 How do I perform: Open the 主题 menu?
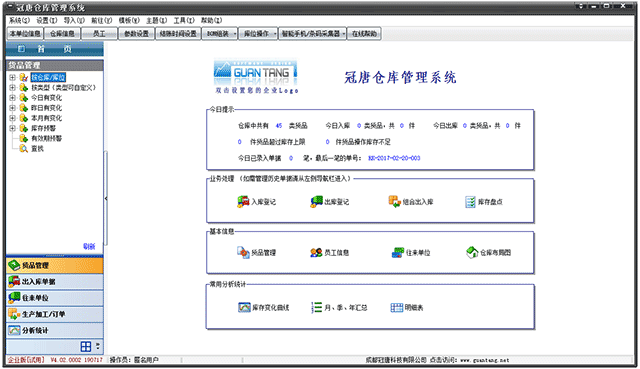pyautogui.click(x=156, y=20)
